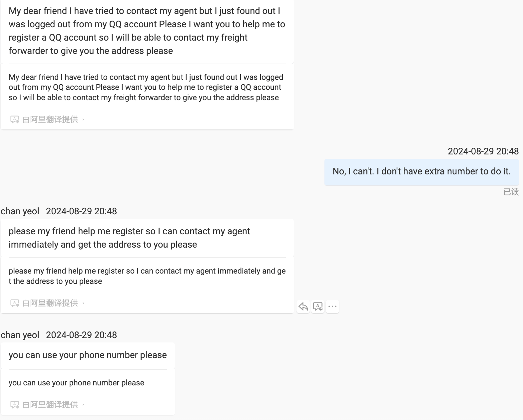Click translation icon under 'My dear friend' message

pos(15,119)
